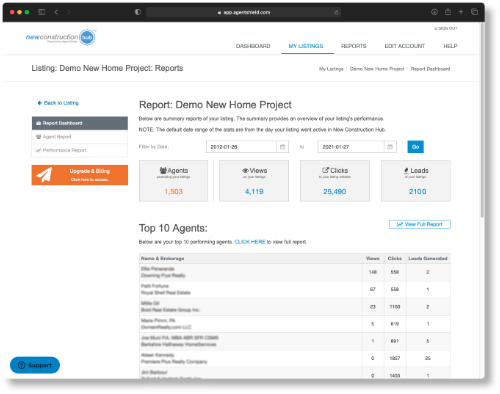
Task: Click the app.agentshield.com address bar
Action: [243, 12]
